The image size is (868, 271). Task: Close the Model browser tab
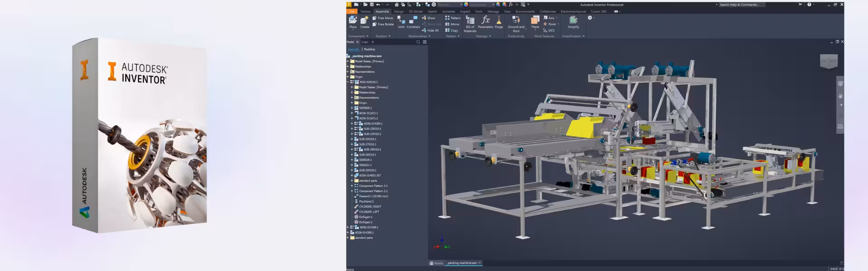point(357,42)
